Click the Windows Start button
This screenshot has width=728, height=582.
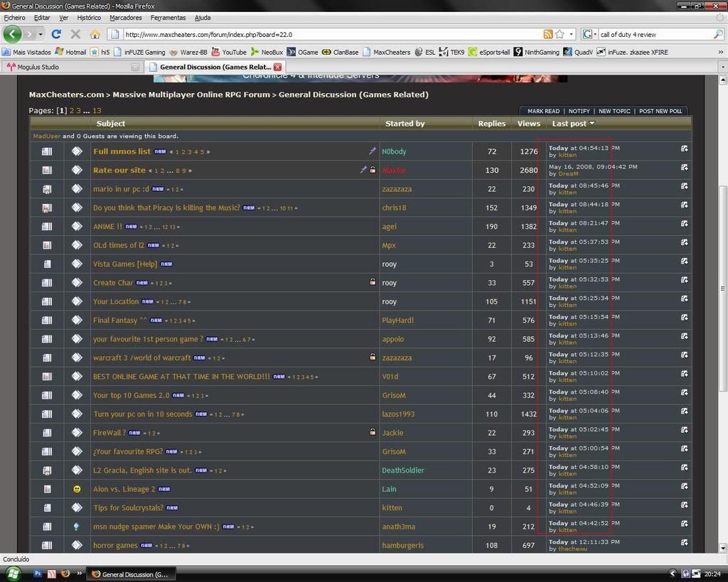tap(13, 573)
